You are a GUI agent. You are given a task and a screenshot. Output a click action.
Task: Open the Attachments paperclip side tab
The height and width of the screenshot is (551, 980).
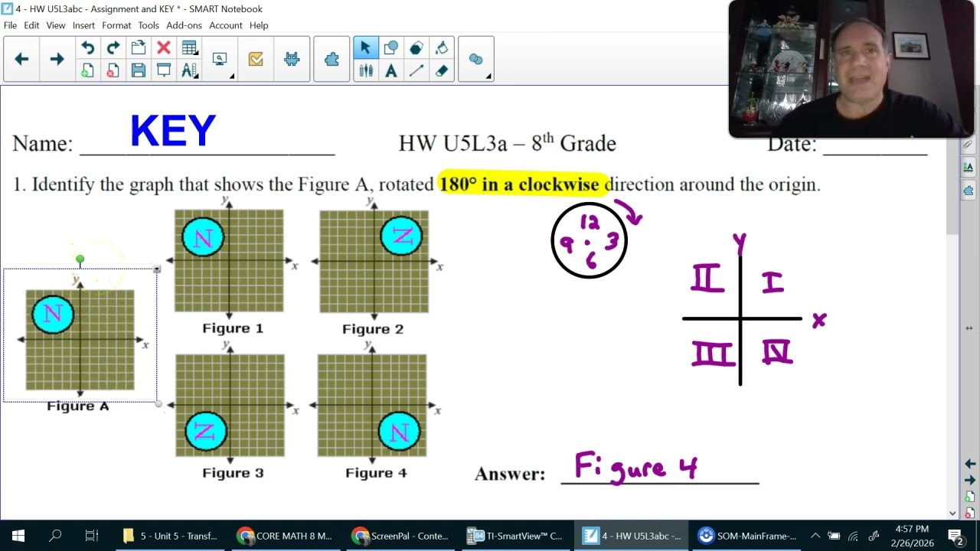[x=969, y=145]
